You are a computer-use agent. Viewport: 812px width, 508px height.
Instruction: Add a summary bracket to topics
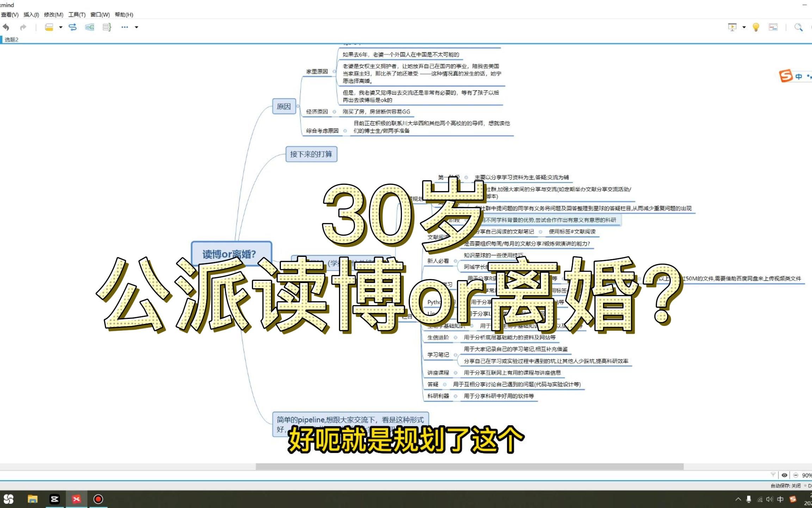pyautogui.click(x=107, y=27)
